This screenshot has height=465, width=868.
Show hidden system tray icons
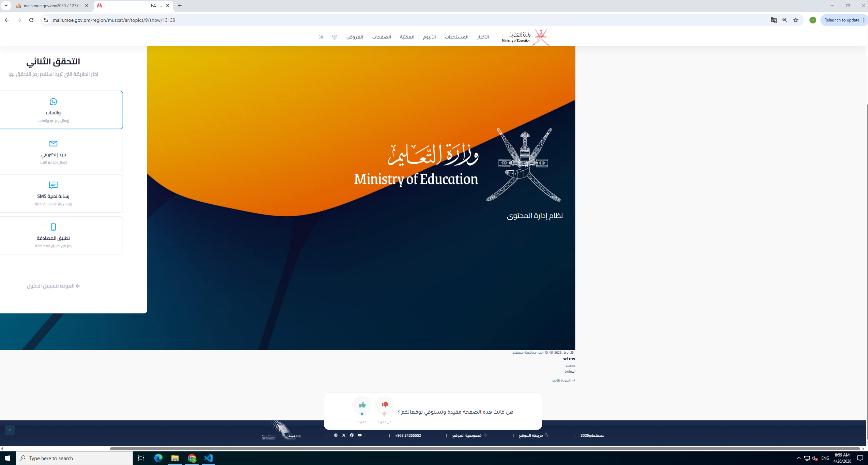[x=799, y=458]
